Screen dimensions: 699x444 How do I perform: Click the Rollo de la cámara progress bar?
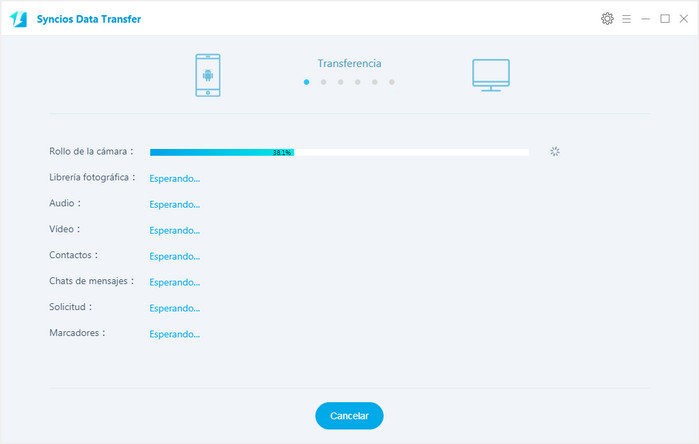(x=339, y=152)
